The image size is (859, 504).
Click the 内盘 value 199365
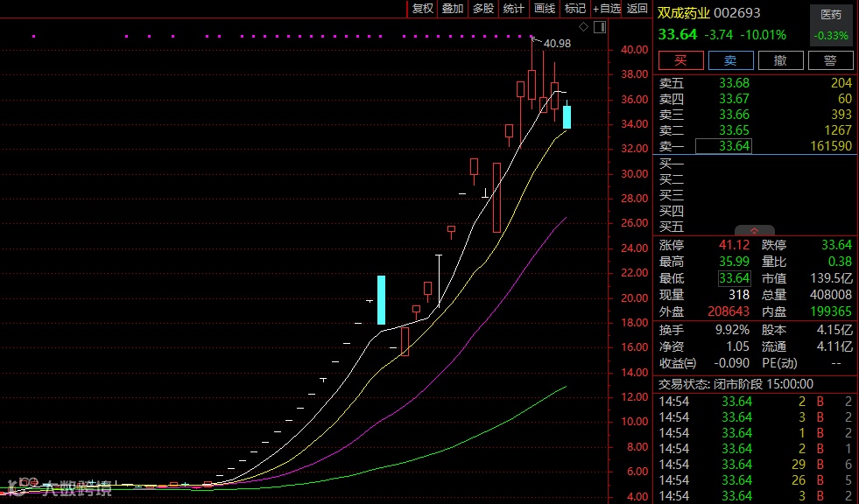tap(830, 311)
